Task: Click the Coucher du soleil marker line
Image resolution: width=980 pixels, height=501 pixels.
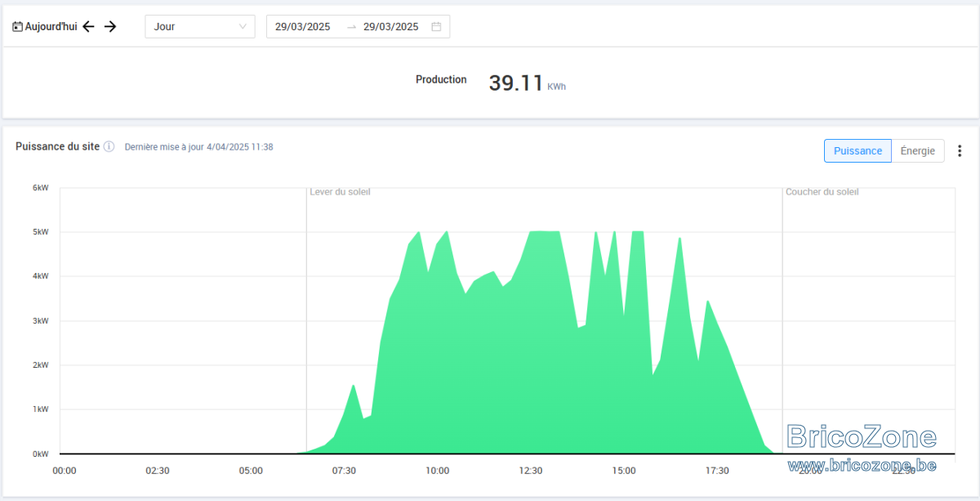Action: coord(782,320)
